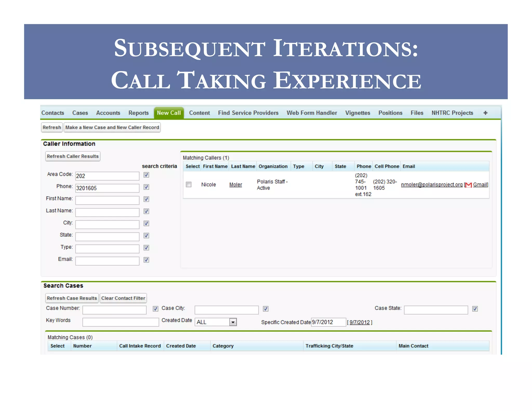This screenshot has height=411, width=532.
Task: Toggle State search criteria checkbox
Action: 146,235
